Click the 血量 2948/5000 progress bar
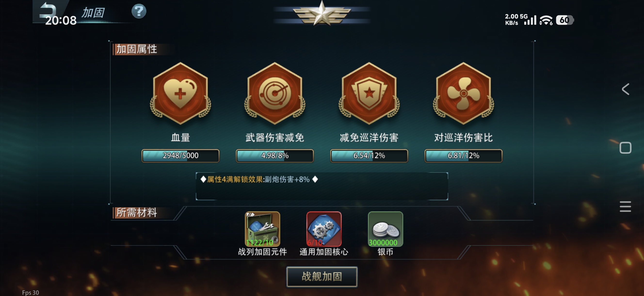This screenshot has height=296, width=644. click(180, 156)
